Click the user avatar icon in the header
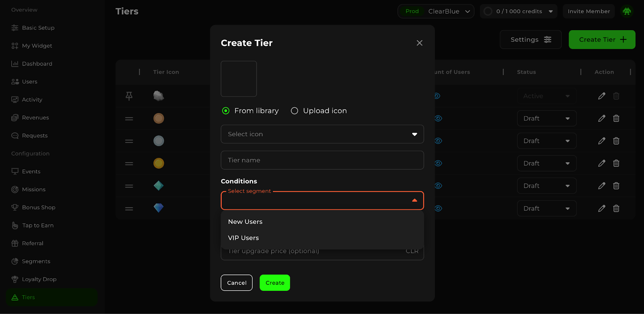The width and height of the screenshot is (644, 314). [x=627, y=11]
